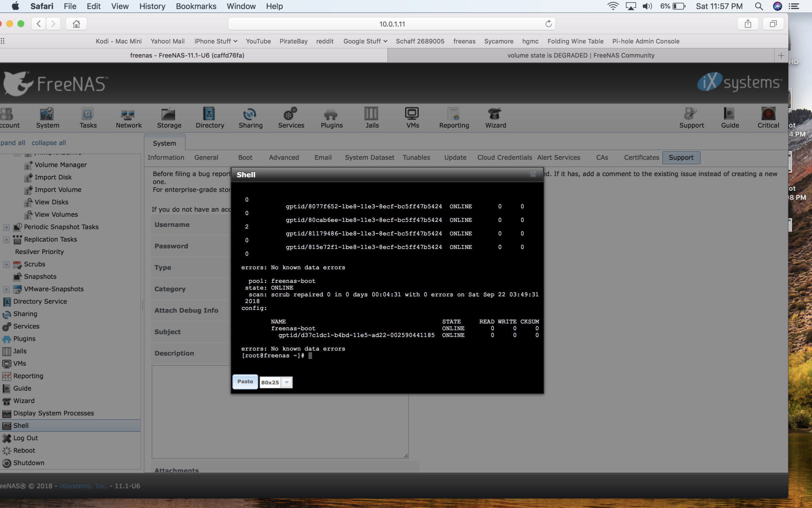Viewport: 812px width, 508px height.
Task: Open the Plugins toolbar icon
Action: [332, 118]
